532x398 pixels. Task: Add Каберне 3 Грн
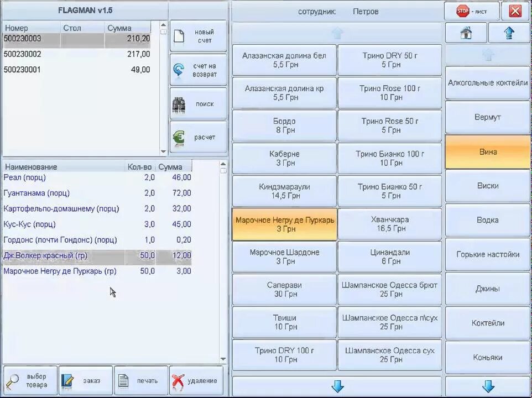click(284, 158)
